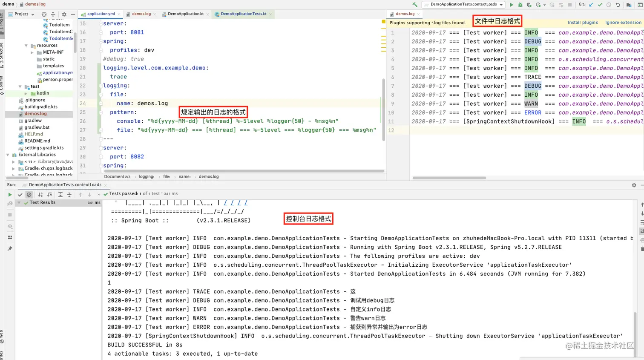Toggle the Structure tool window side tab

click(x=2, y=55)
